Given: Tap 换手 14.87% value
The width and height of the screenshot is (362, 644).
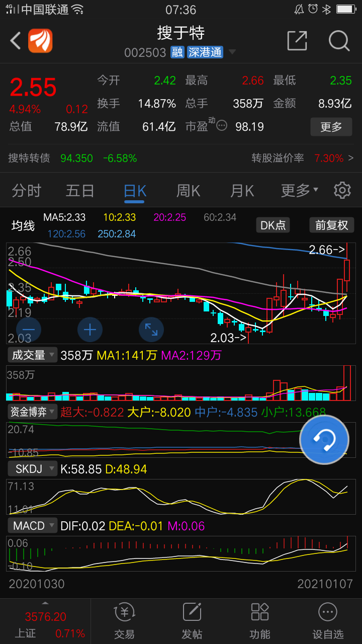Looking at the screenshot, I should tap(157, 104).
